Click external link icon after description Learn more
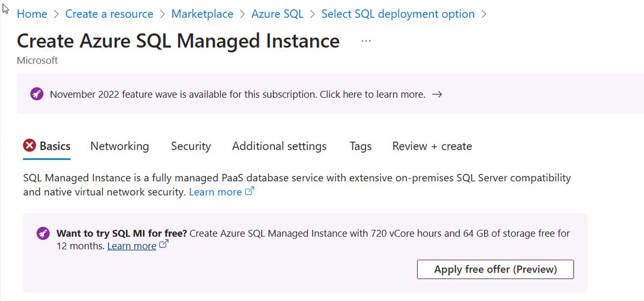Viewport: 644px width, 301px height. (x=250, y=191)
